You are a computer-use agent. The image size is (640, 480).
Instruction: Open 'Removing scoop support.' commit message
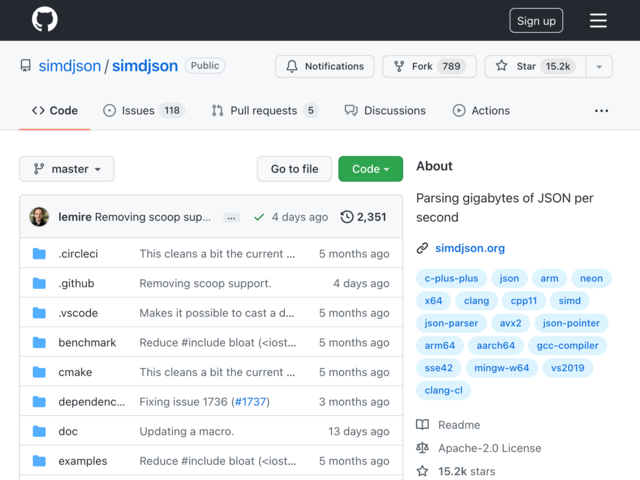point(205,283)
